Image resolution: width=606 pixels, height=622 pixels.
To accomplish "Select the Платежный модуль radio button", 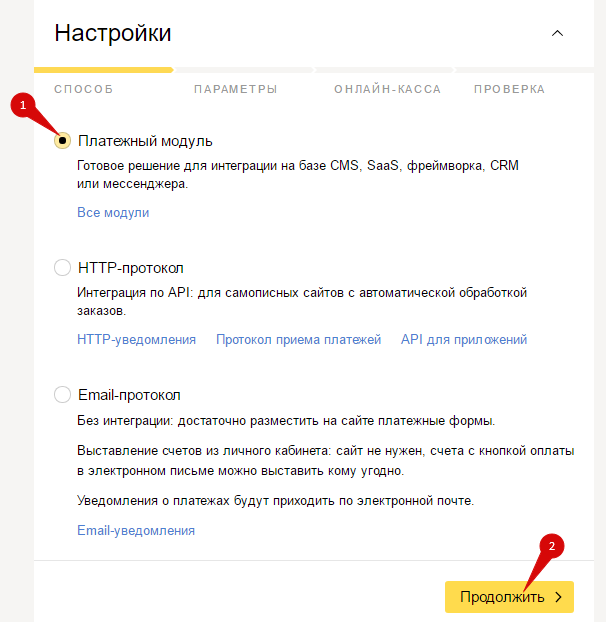I will (62, 140).
